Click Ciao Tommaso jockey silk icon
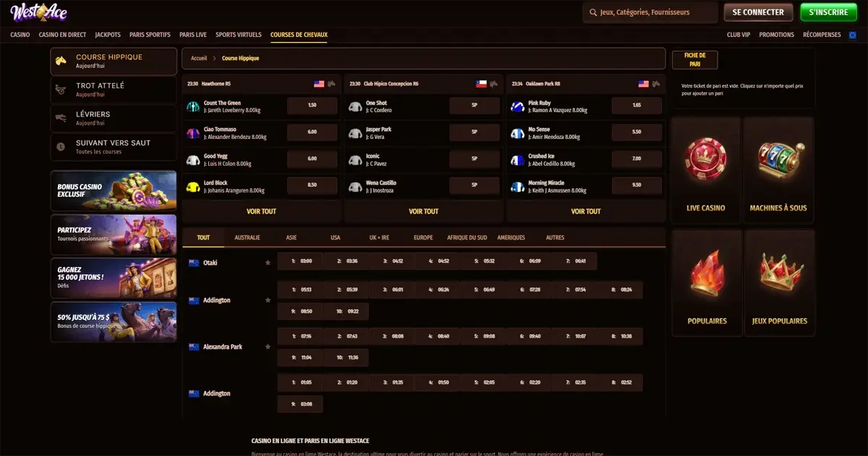Viewport: 868px width, 456px height. pyautogui.click(x=193, y=133)
